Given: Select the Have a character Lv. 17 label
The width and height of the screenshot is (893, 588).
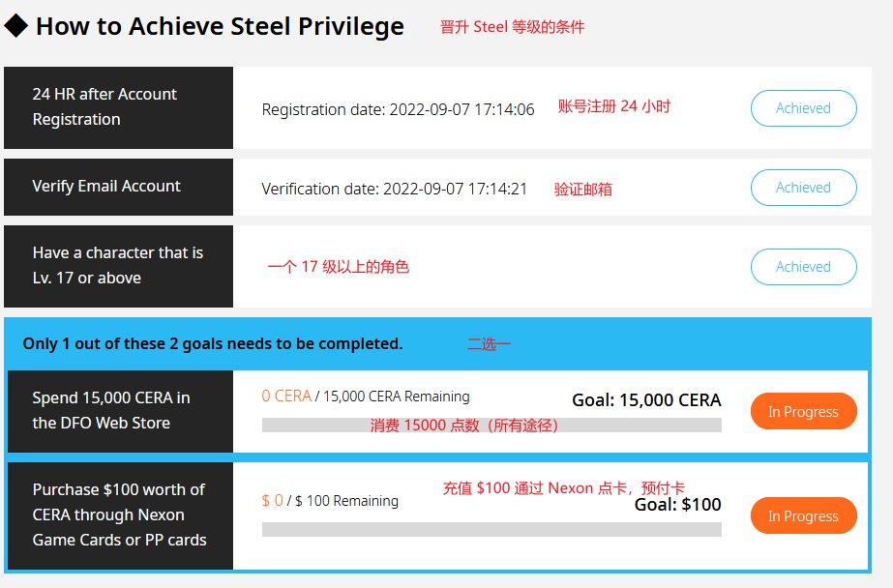Looking at the screenshot, I should coord(118,266).
